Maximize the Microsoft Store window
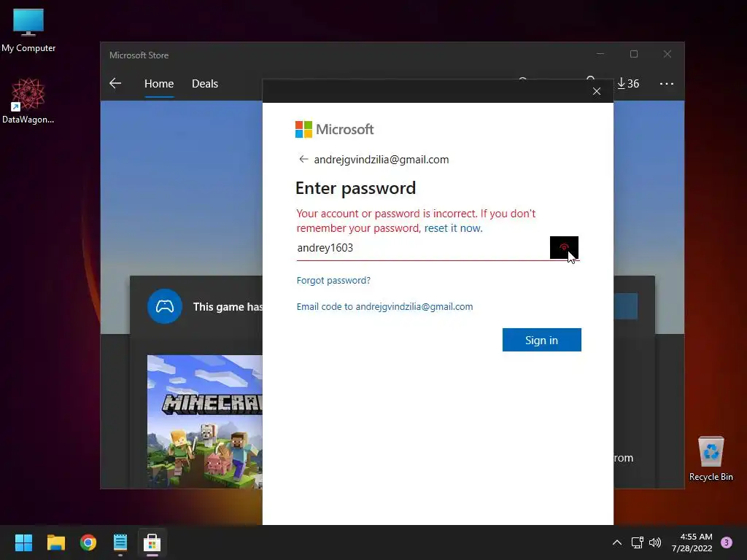747x560 pixels. pos(634,54)
